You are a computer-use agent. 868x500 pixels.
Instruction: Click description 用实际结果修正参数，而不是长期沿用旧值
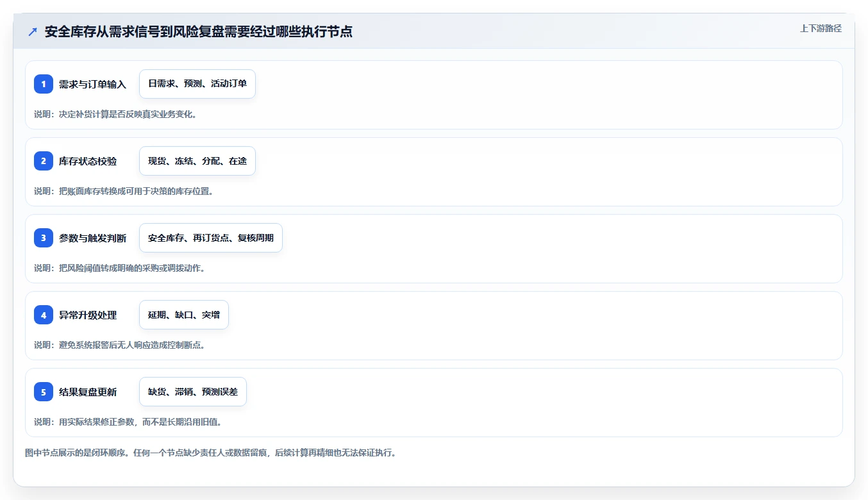pos(128,422)
